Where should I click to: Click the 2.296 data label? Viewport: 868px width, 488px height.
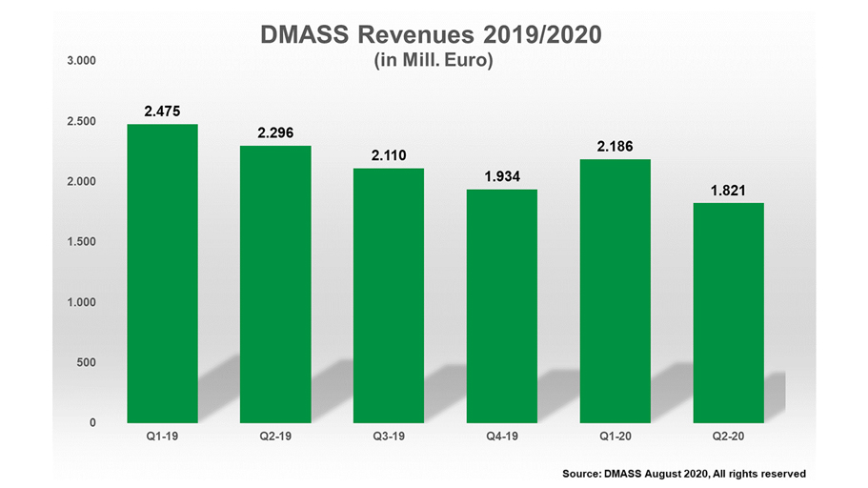(275, 133)
